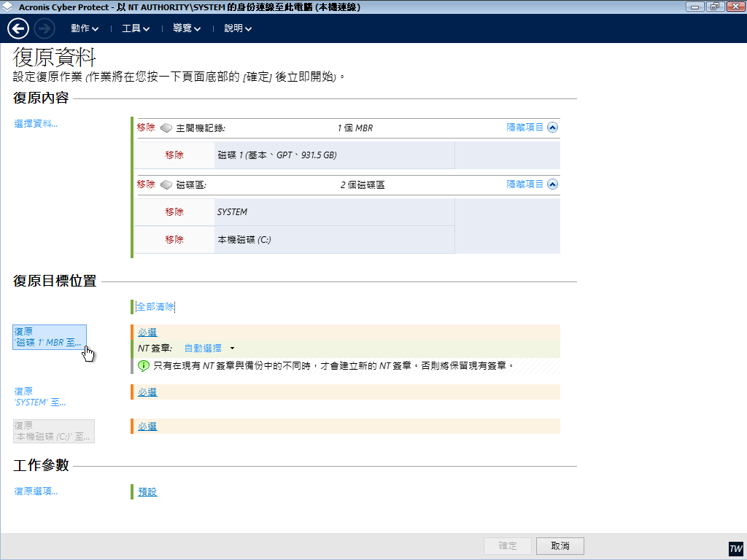The height and width of the screenshot is (560, 747).
Task: Open the 動作 menu
Action: 84,28
